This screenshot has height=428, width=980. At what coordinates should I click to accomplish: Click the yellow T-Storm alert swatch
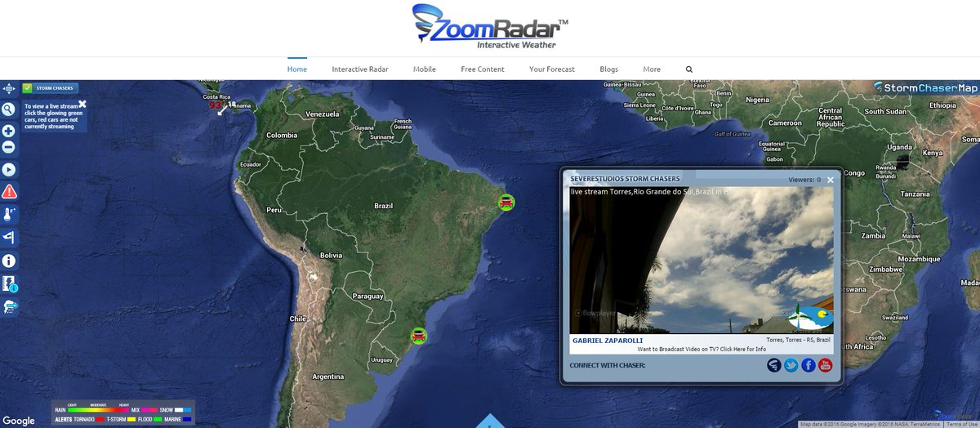click(x=131, y=419)
